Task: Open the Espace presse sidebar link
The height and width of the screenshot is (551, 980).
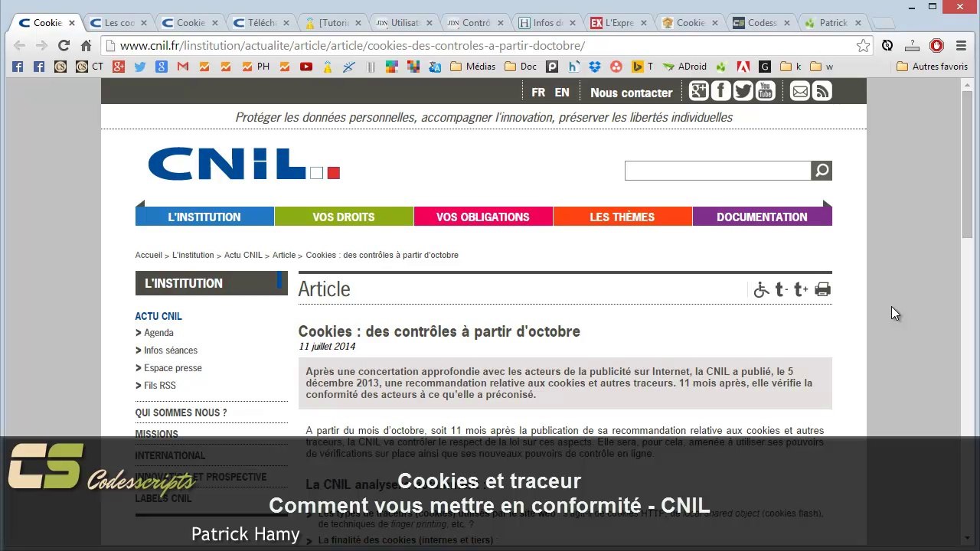Action: 173,368
